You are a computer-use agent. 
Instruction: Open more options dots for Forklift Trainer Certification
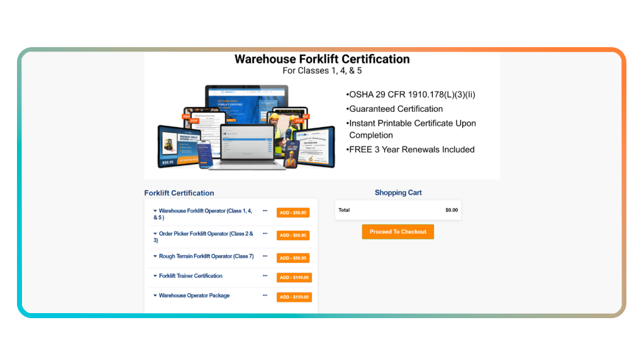tap(265, 275)
